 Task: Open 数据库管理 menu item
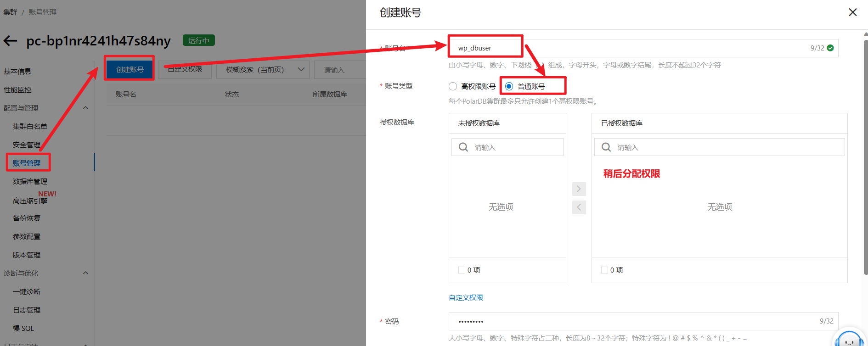30,181
